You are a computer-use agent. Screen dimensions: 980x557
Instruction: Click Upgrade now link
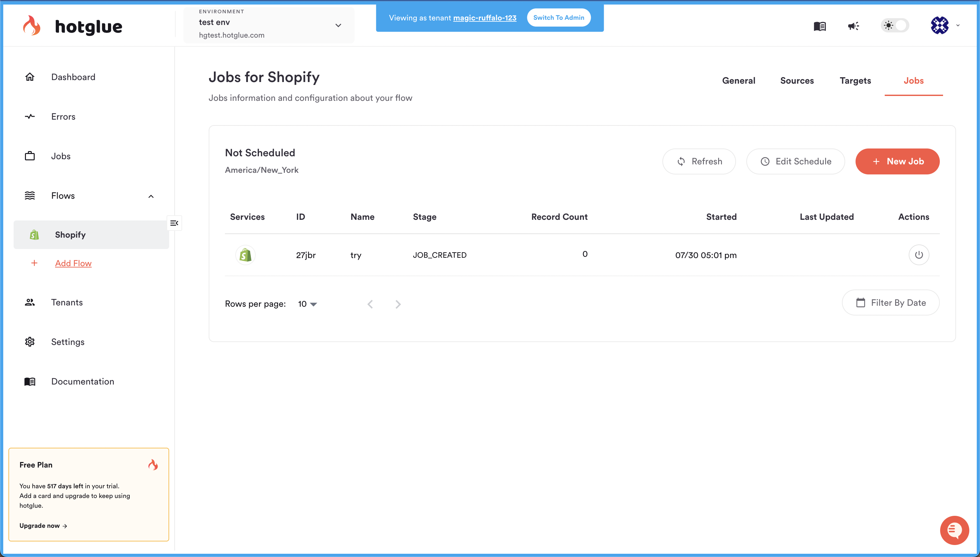coord(43,526)
